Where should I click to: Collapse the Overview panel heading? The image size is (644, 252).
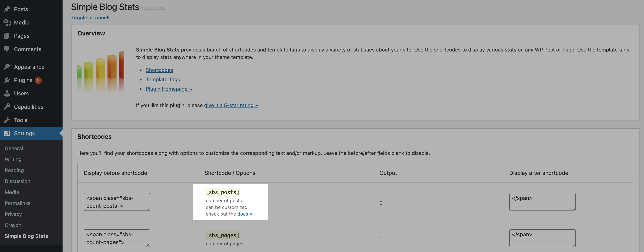pos(91,33)
